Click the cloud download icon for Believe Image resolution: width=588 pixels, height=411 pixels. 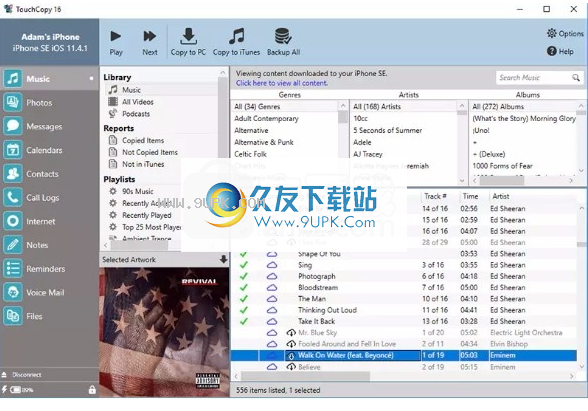coord(291,367)
